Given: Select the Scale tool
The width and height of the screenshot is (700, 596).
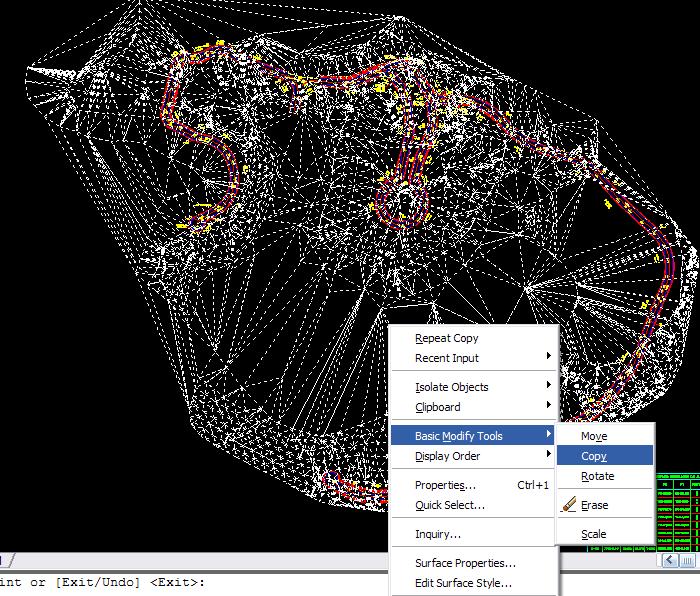Looking at the screenshot, I should tap(594, 534).
